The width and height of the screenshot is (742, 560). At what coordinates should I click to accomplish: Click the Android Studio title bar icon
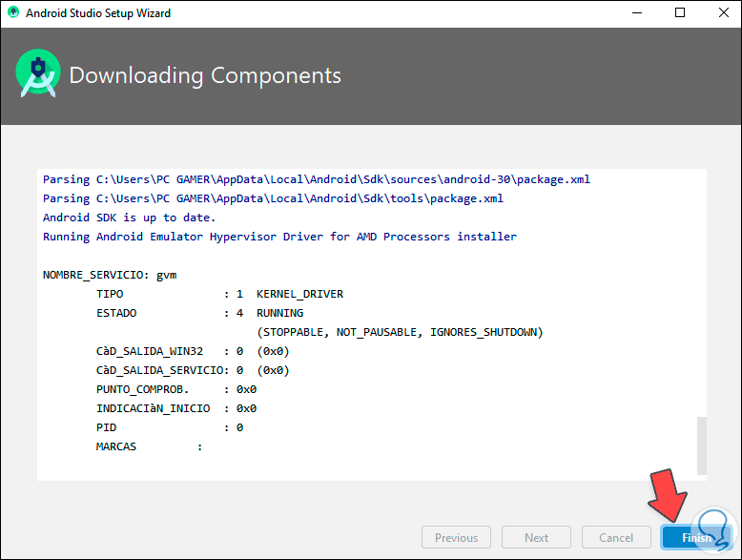[14, 13]
